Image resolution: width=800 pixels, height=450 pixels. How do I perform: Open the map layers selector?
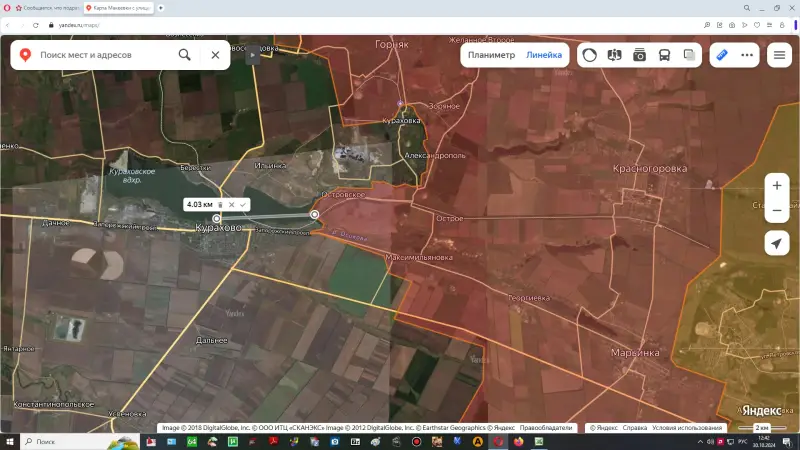(x=689, y=55)
